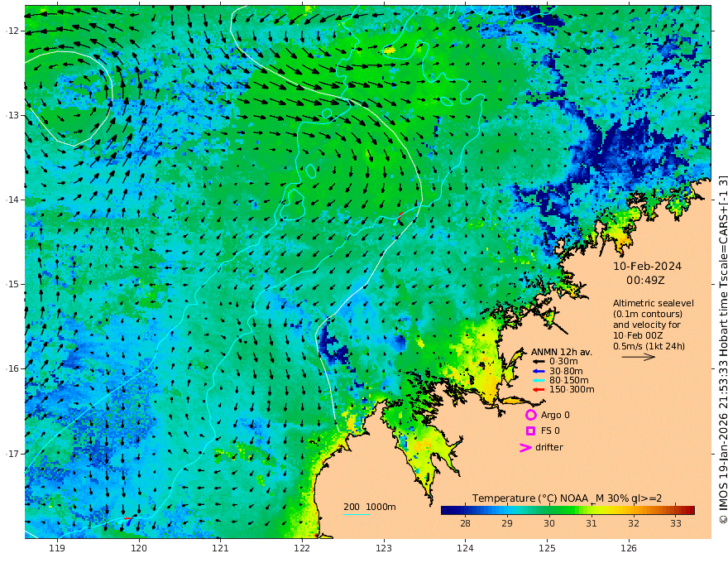Click the '80-150m' depth label
Viewport: 728px width, 563px height.
[x=569, y=381]
